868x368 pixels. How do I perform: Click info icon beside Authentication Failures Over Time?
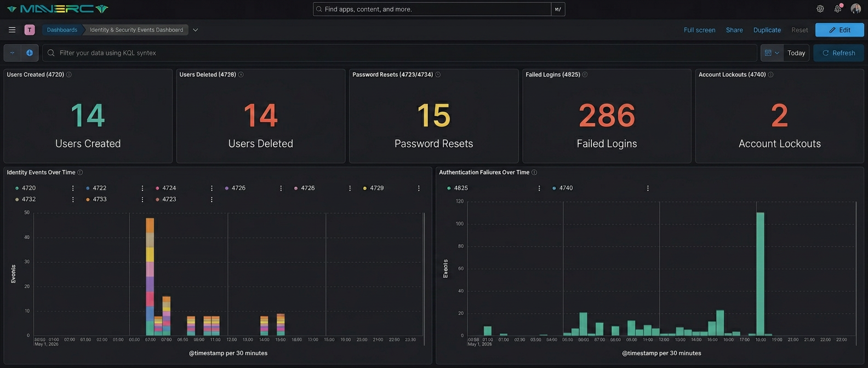(534, 173)
